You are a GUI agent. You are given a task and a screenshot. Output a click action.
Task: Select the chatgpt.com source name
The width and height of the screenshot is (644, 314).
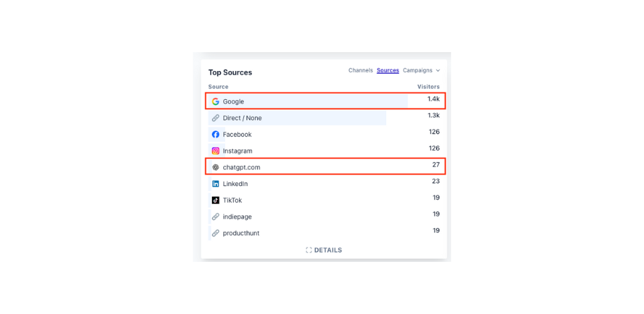(241, 168)
